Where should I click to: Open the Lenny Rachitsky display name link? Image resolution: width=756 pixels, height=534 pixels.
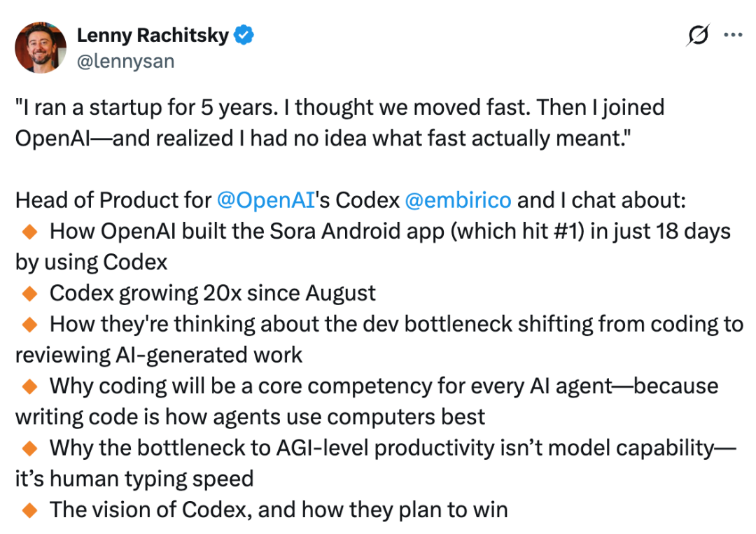tap(153, 35)
